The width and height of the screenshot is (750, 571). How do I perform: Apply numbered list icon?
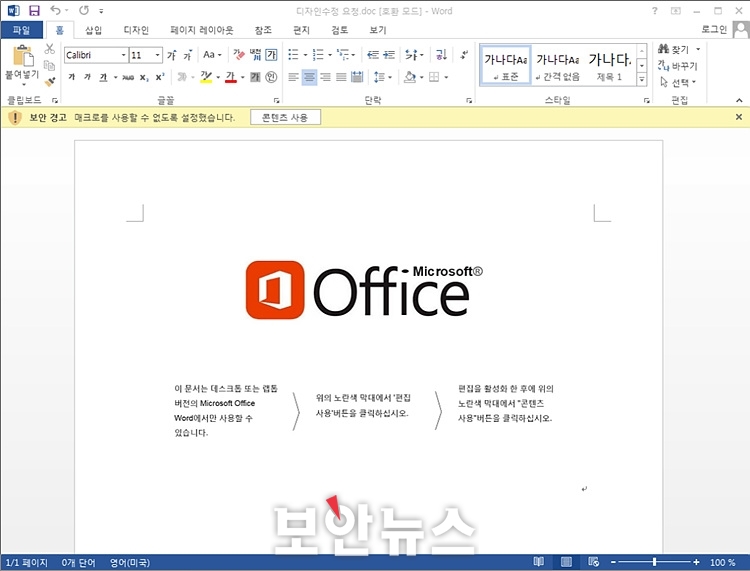click(318, 55)
